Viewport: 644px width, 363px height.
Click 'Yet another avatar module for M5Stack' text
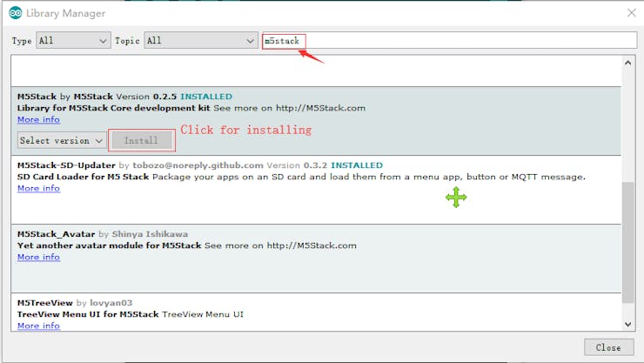[x=110, y=245]
